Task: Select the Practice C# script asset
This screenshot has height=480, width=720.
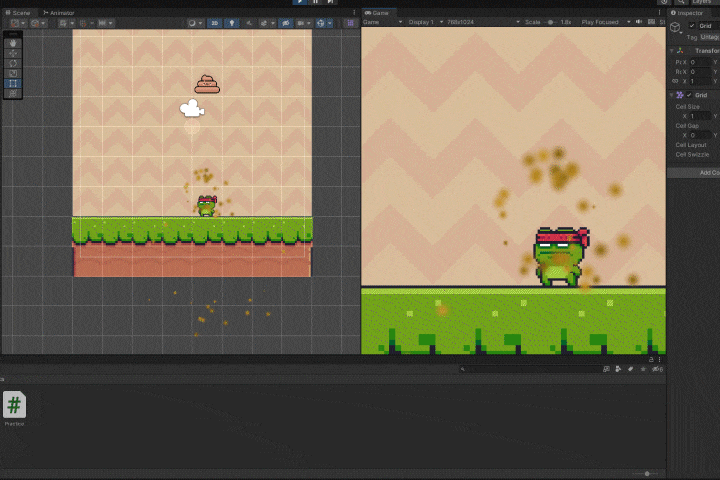Action: (x=14, y=408)
